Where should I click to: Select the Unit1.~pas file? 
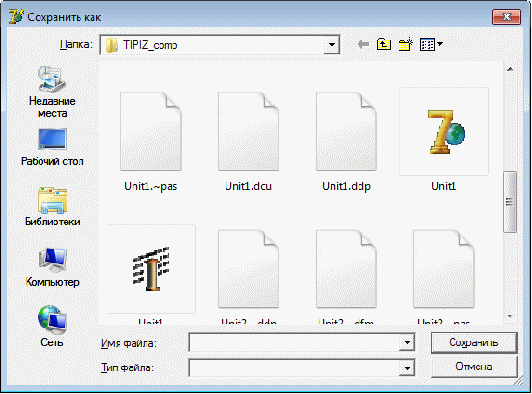151,142
